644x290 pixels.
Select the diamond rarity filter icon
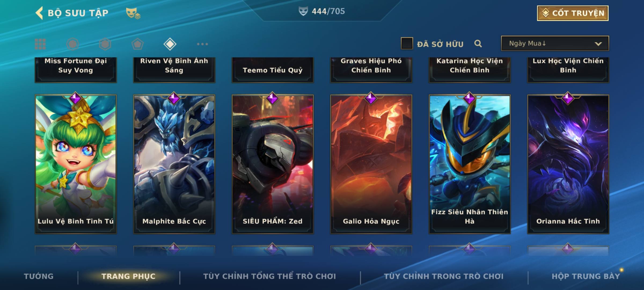[x=170, y=44]
